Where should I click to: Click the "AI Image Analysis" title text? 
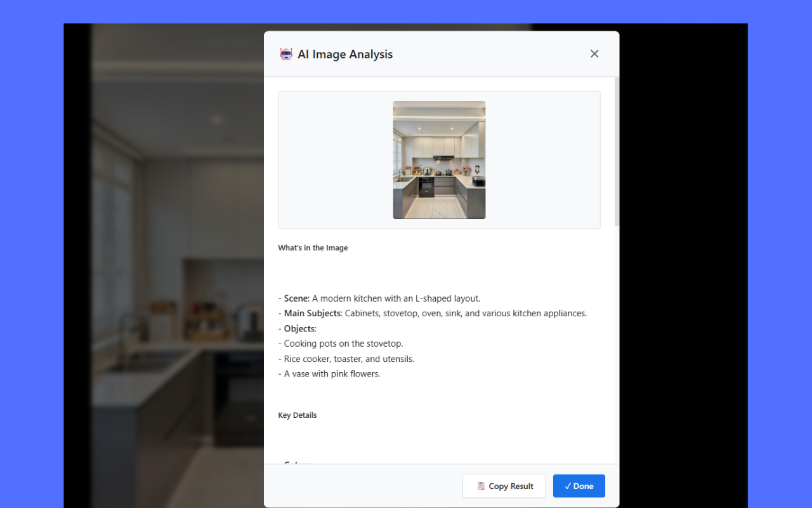tap(345, 54)
